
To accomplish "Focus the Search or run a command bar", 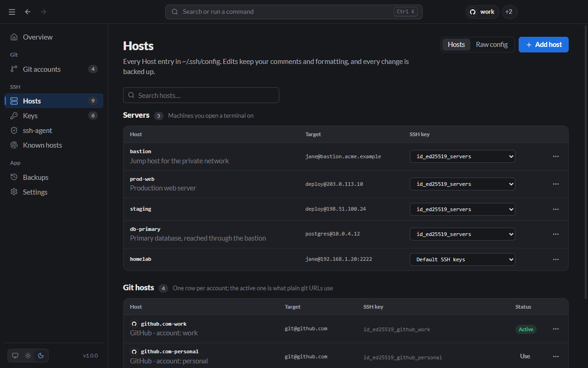I will pyautogui.click(x=294, y=12).
